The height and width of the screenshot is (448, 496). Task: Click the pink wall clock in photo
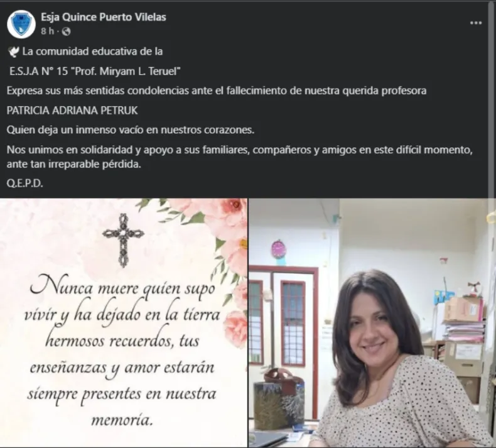[279, 249]
